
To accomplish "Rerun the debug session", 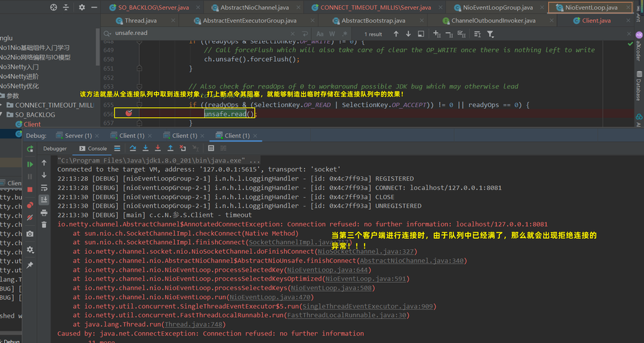I will pos(29,149).
